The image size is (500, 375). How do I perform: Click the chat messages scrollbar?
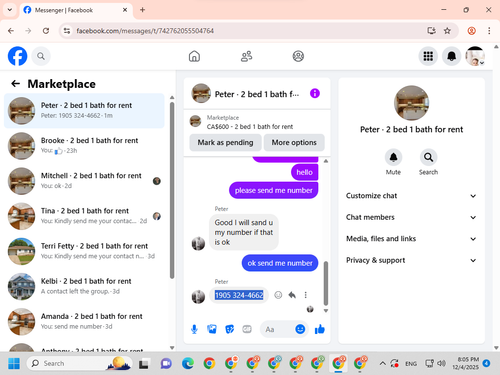(326, 283)
